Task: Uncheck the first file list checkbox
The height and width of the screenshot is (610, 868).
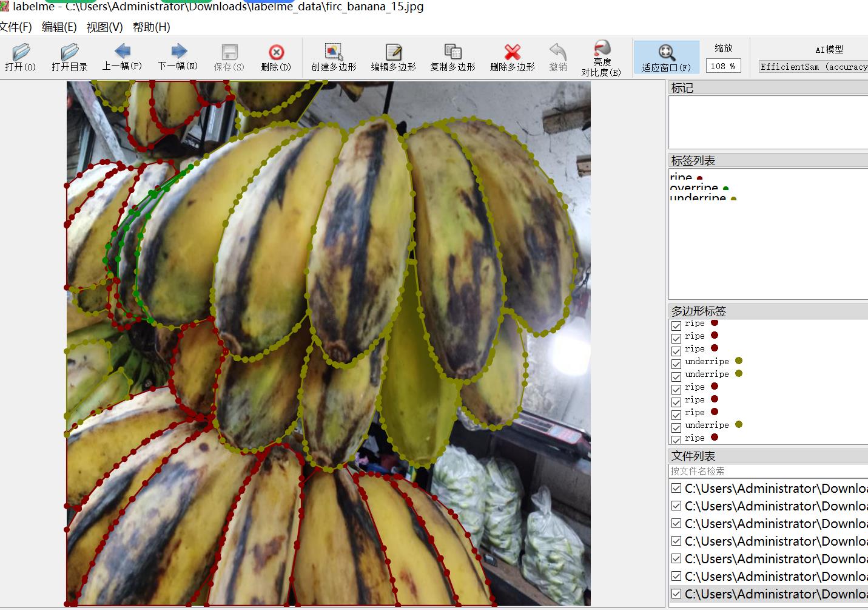Action: tap(676, 488)
